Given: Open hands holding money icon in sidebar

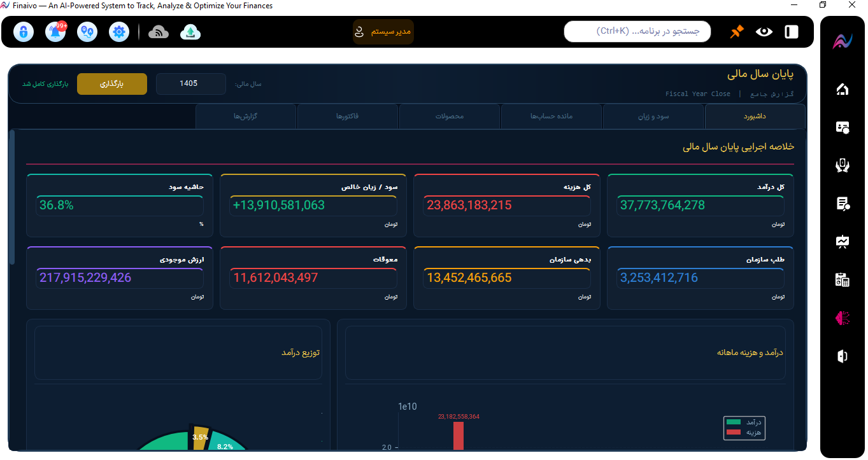Looking at the screenshot, I should (843, 165).
